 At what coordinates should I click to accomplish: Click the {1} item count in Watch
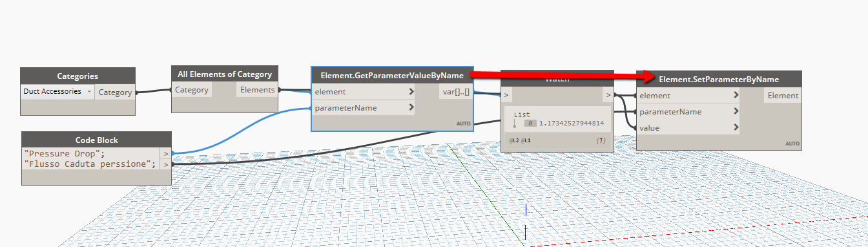[x=601, y=140]
